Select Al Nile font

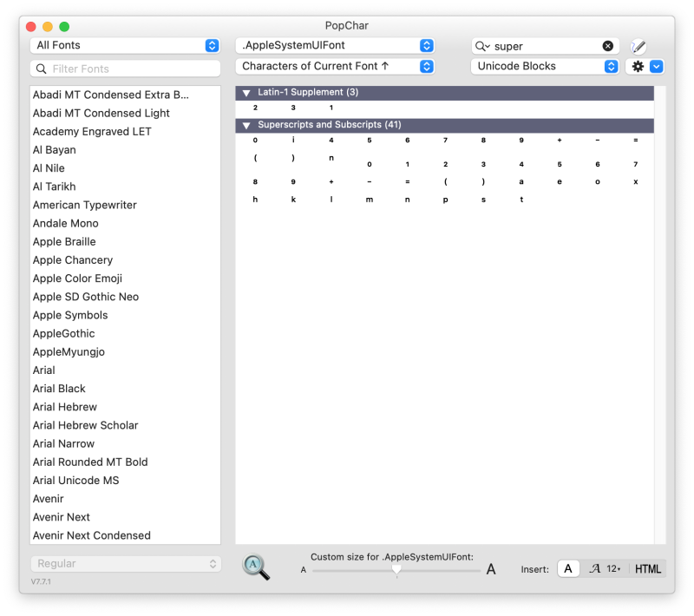point(126,168)
